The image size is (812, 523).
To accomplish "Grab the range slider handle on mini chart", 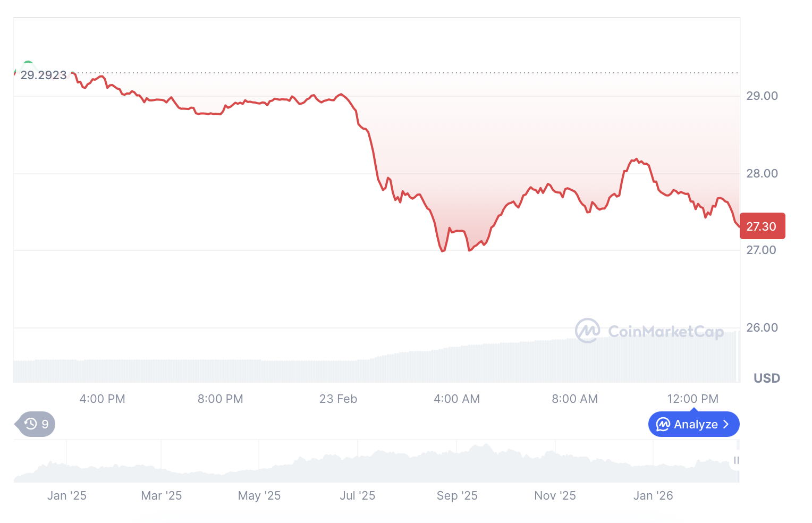I will pos(736,460).
